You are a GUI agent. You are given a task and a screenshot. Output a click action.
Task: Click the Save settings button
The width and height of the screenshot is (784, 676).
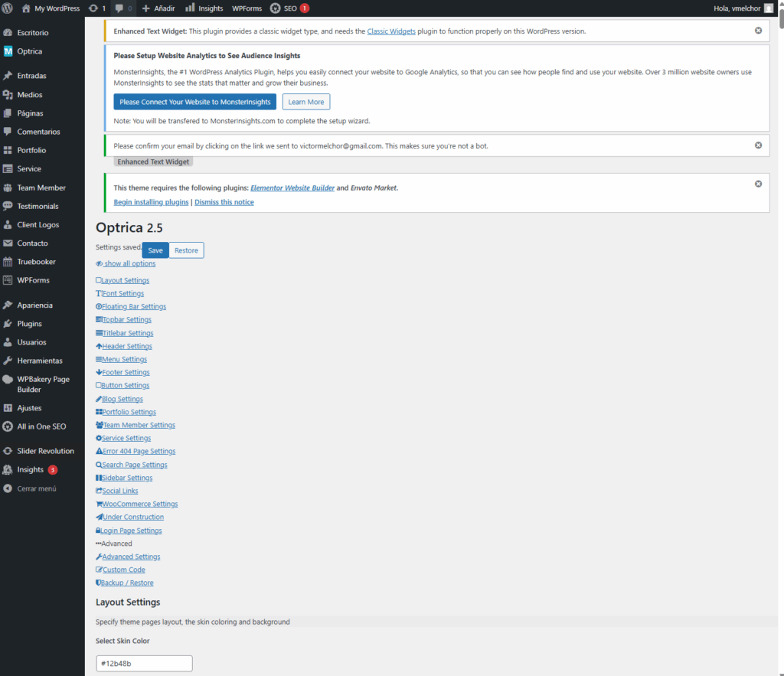tap(155, 250)
